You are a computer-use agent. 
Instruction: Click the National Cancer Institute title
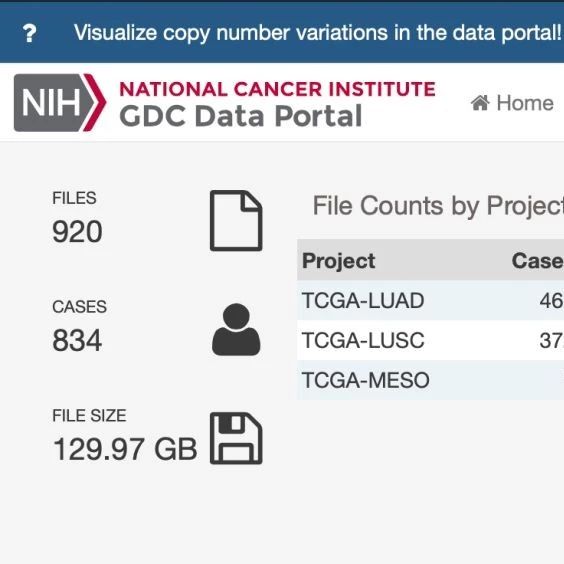tap(277, 89)
